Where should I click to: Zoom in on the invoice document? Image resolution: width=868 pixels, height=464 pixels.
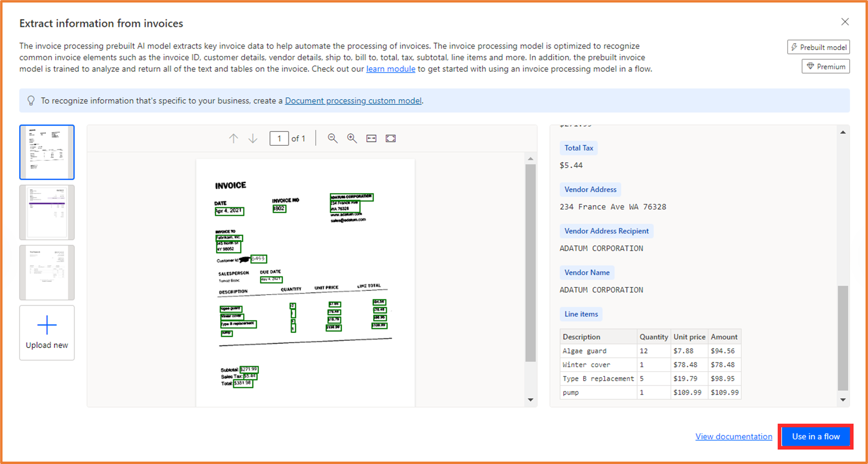click(x=351, y=138)
